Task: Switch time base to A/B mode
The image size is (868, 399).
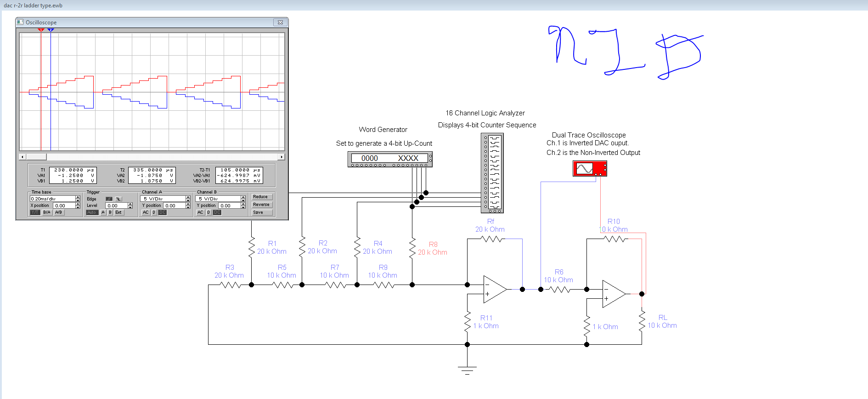Action: click(59, 212)
